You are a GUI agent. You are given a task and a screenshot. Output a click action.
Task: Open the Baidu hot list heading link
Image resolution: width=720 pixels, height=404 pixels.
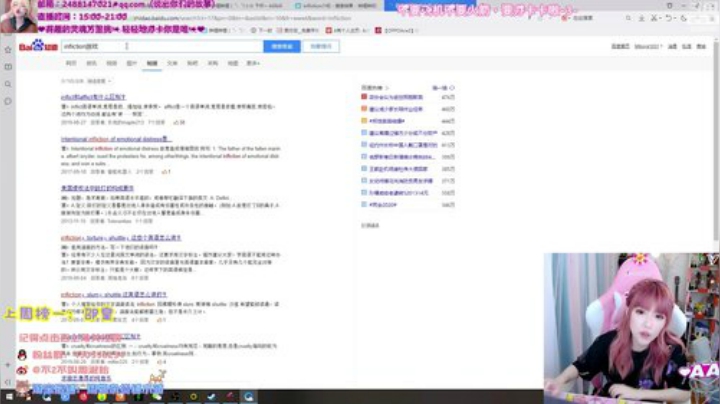[x=374, y=88]
